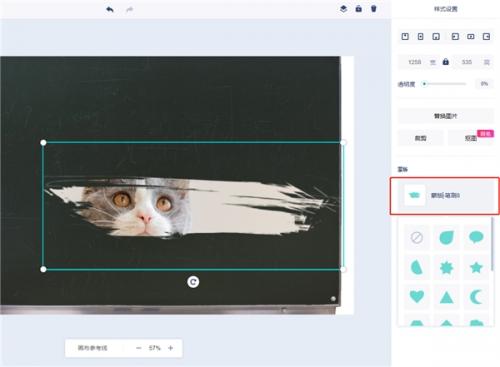
Task: Select the five-point star mask shape
Action: click(x=476, y=267)
